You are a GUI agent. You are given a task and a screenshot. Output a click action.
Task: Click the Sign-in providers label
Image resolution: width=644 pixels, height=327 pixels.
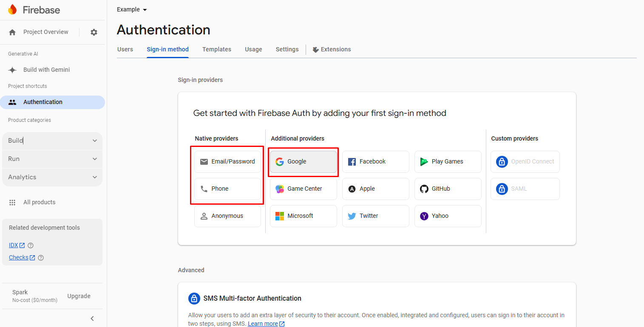(200, 80)
